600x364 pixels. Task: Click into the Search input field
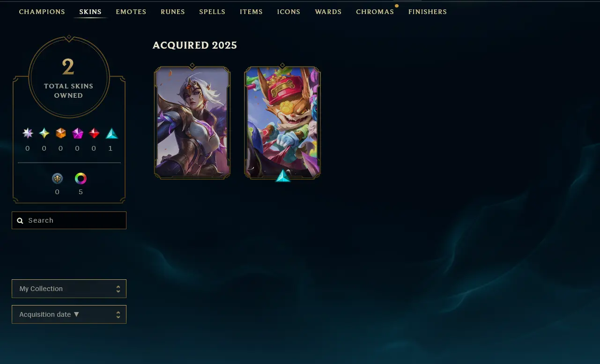[x=69, y=220]
